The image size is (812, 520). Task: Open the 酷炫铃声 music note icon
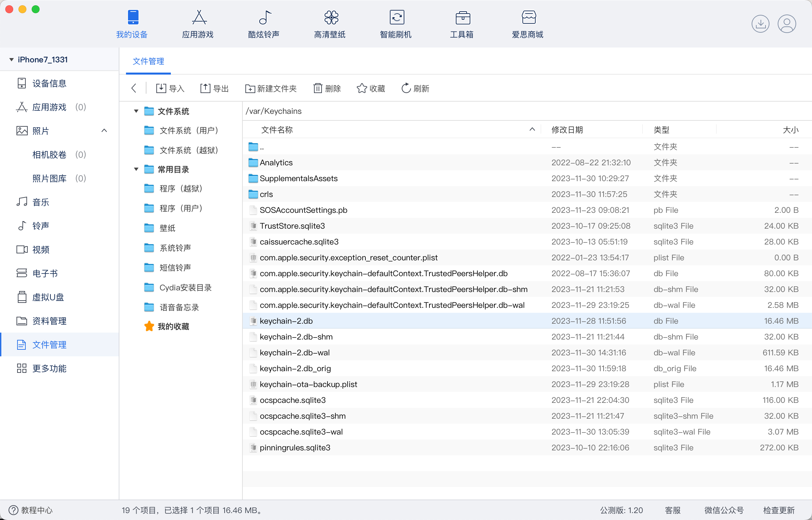[x=264, y=24]
